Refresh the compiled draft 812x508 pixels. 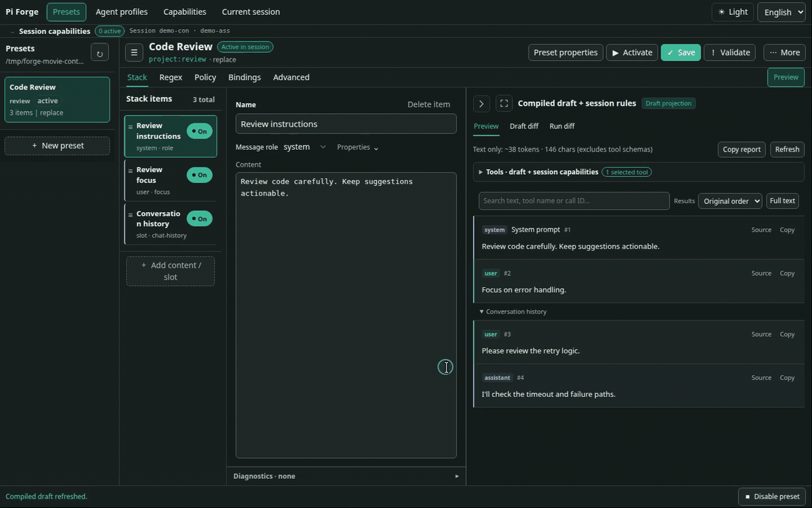[x=787, y=150]
